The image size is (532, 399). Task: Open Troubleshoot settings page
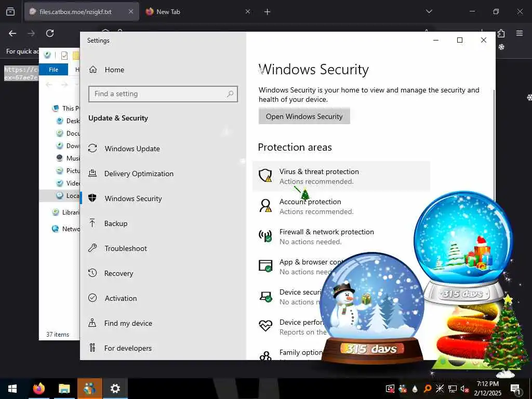click(117, 248)
